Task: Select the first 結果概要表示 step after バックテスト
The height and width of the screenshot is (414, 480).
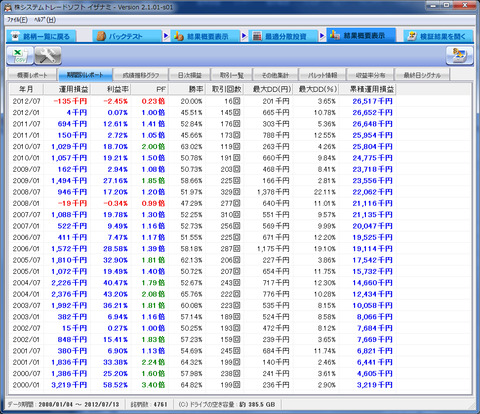Action: pyautogui.click(x=205, y=36)
